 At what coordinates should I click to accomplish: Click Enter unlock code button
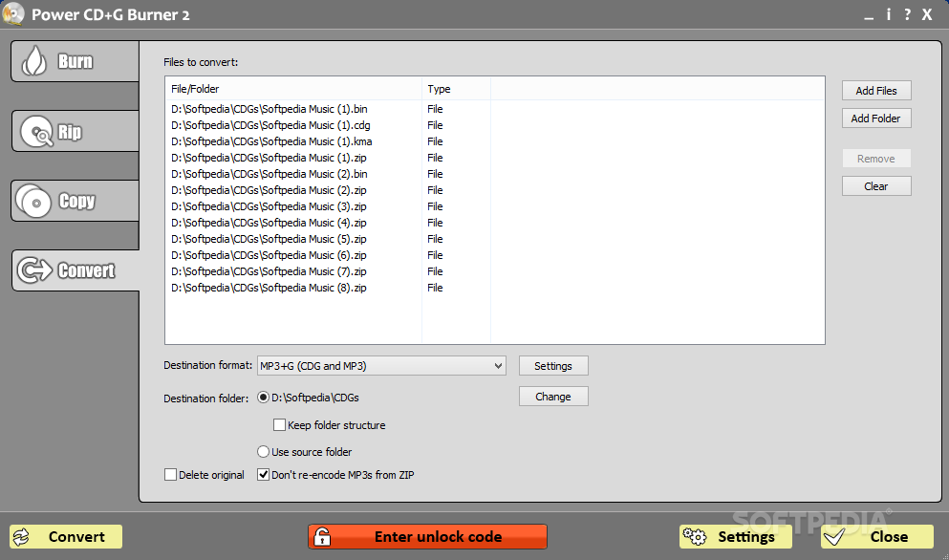coord(428,537)
